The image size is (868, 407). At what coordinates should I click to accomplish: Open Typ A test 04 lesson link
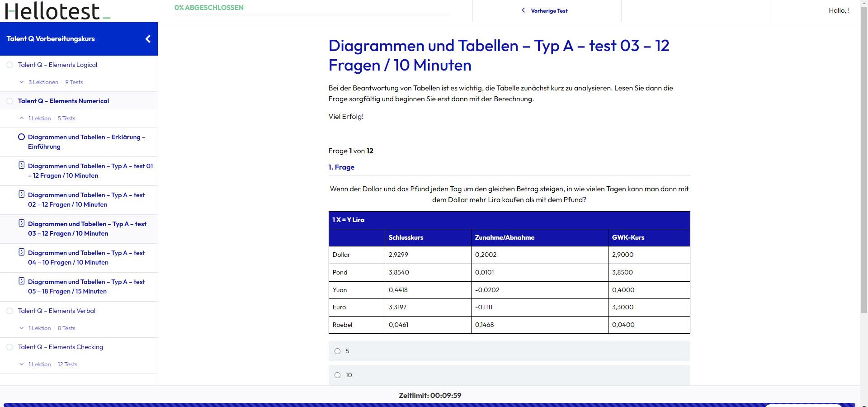click(x=86, y=257)
